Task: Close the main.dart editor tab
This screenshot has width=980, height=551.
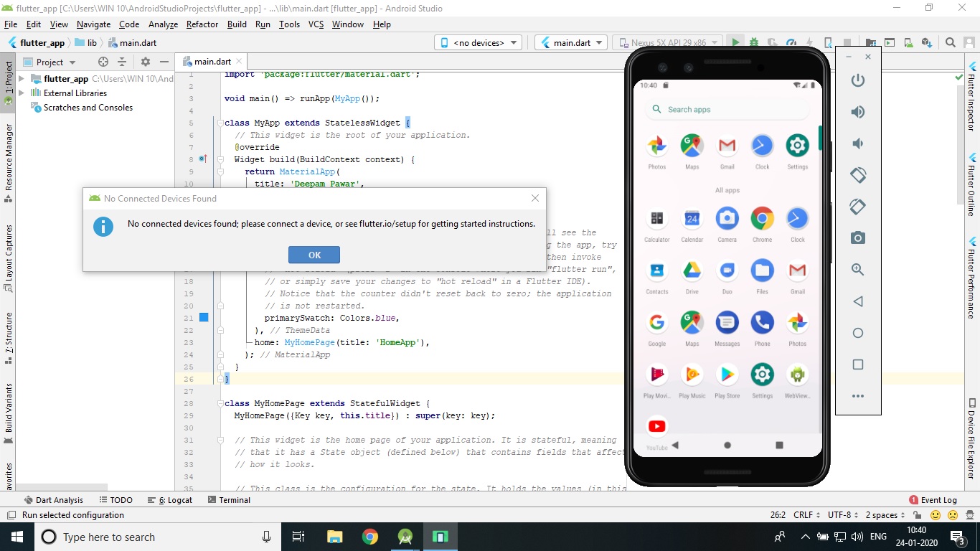Action: pos(239,62)
